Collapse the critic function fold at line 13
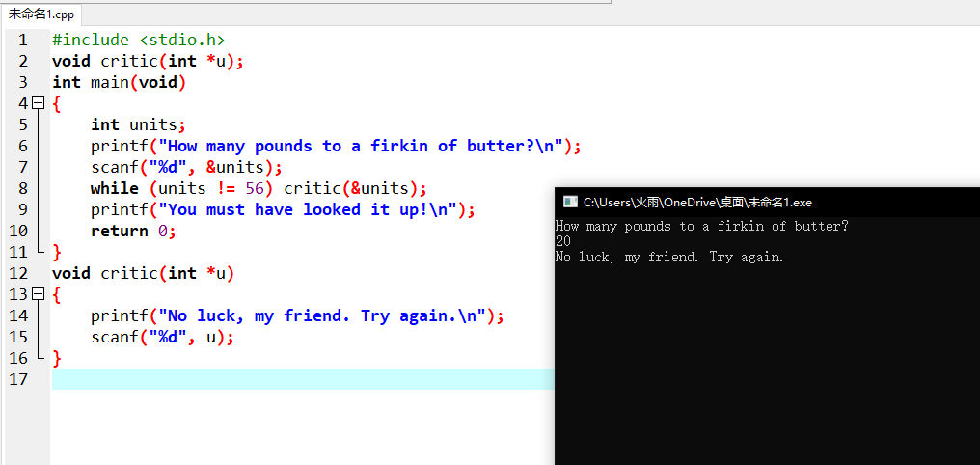This screenshot has height=465, width=980. point(39,293)
